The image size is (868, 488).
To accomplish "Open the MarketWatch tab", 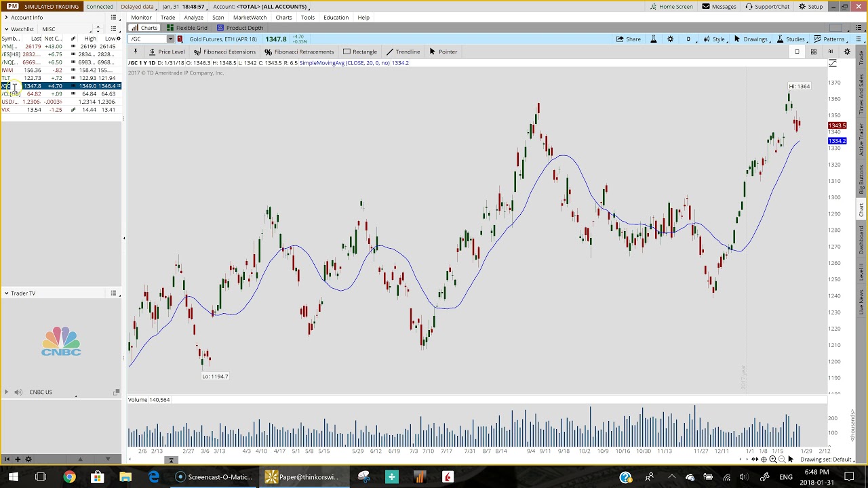I will pyautogui.click(x=250, y=18).
